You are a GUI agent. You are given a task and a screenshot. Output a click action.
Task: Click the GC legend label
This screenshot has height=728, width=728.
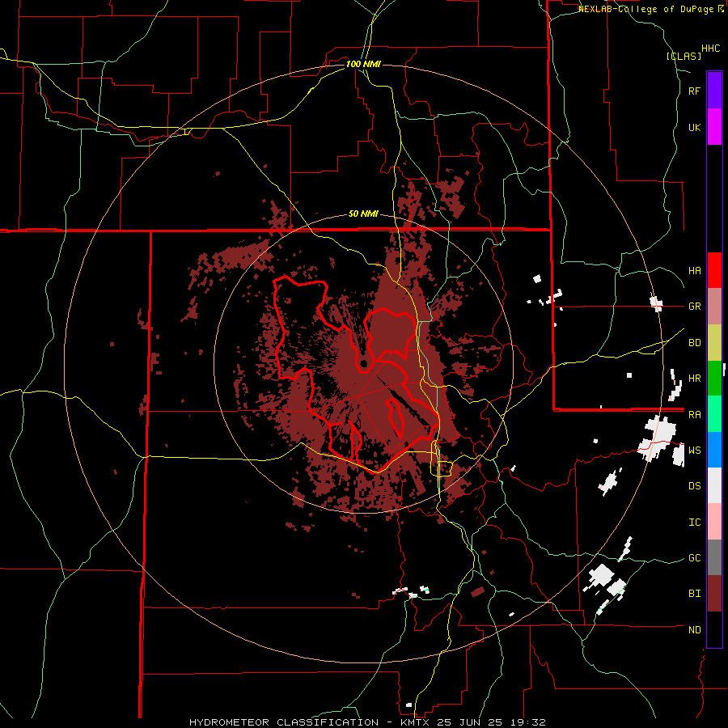tap(694, 557)
